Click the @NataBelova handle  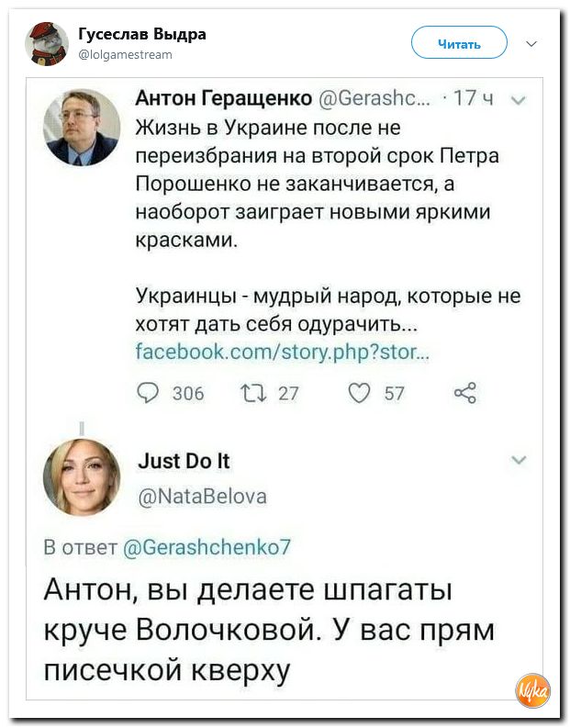(x=202, y=497)
